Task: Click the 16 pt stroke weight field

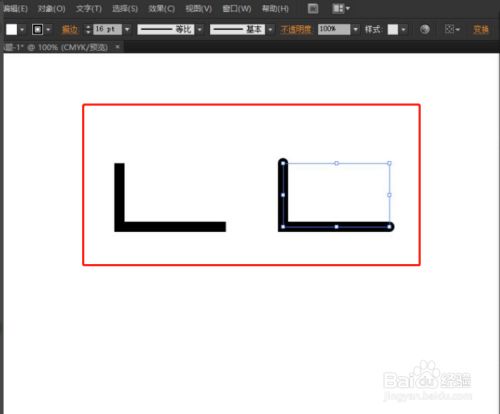Action: pyautogui.click(x=107, y=29)
